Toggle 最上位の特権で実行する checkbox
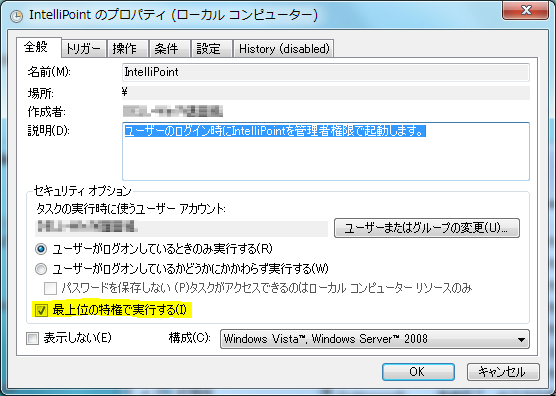Viewport: 556px width, 396px height. (x=41, y=310)
